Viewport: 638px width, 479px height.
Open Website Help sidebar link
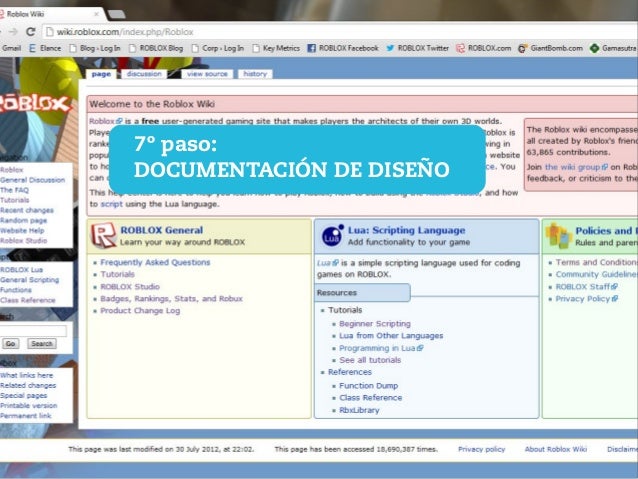coord(22,231)
